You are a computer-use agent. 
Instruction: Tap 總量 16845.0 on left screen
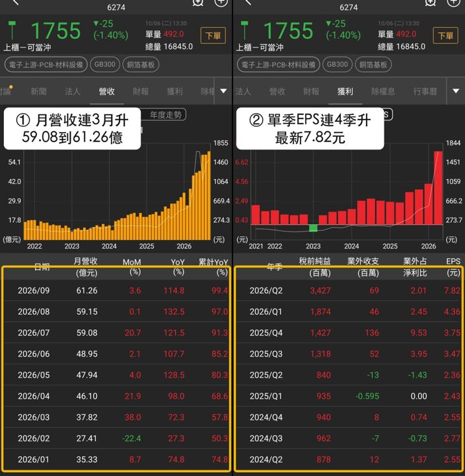[169, 47]
